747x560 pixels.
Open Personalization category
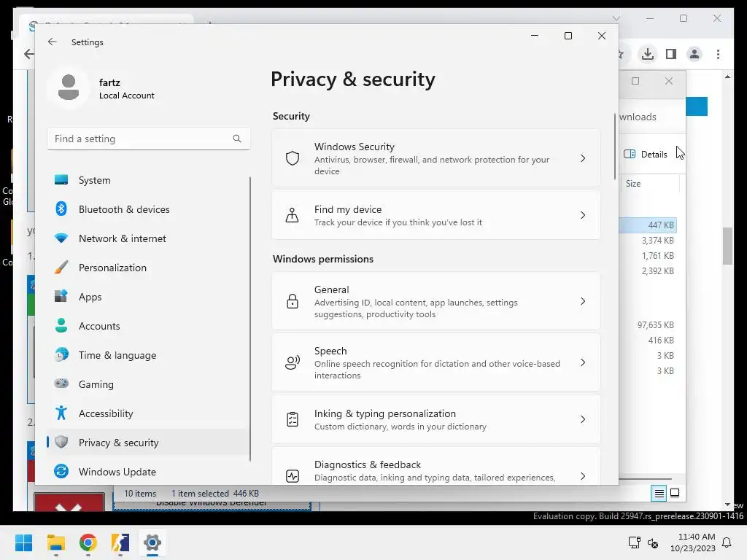click(x=148, y=267)
